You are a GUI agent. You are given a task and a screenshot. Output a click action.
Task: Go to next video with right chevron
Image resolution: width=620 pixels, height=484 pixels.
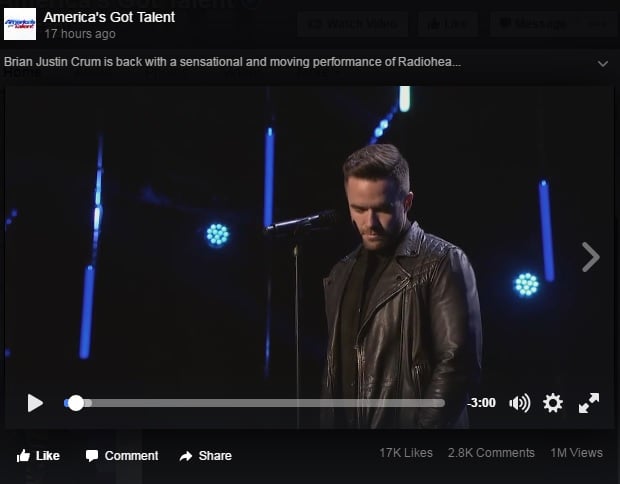(x=591, y=257)
